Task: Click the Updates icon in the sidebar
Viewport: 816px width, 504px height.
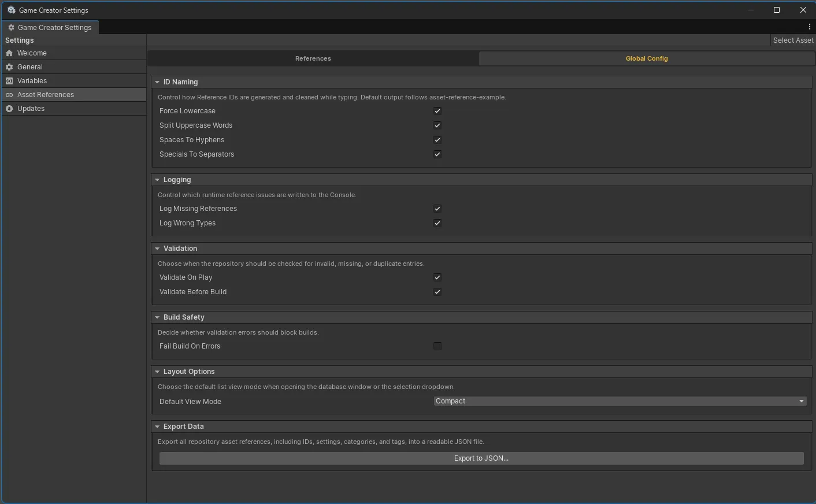Action: click(x=9, y=109)
